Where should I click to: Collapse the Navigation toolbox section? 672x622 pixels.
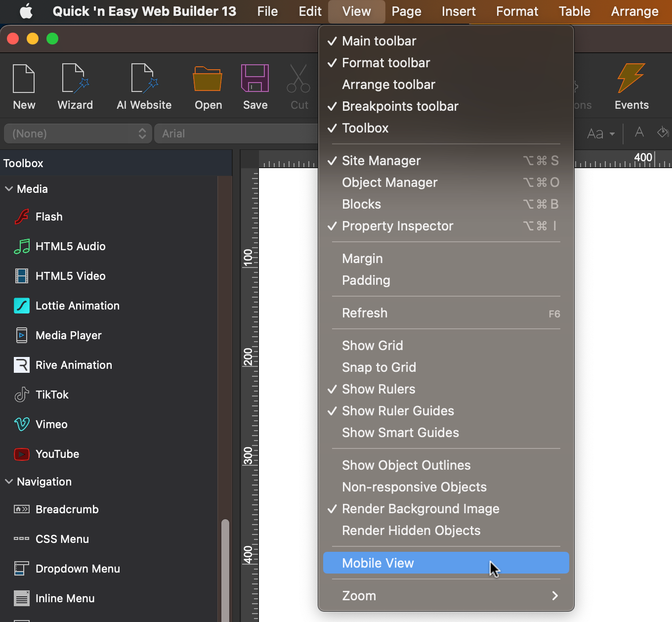[x=9, y=482]
